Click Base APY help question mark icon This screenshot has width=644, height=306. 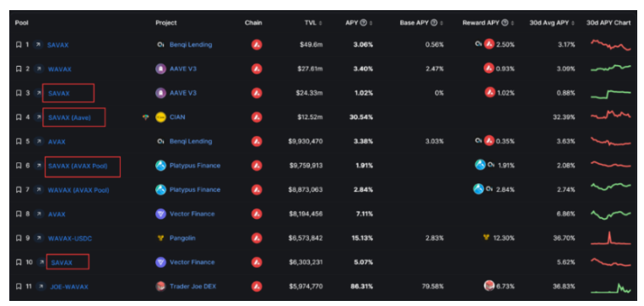click(434, 23)
